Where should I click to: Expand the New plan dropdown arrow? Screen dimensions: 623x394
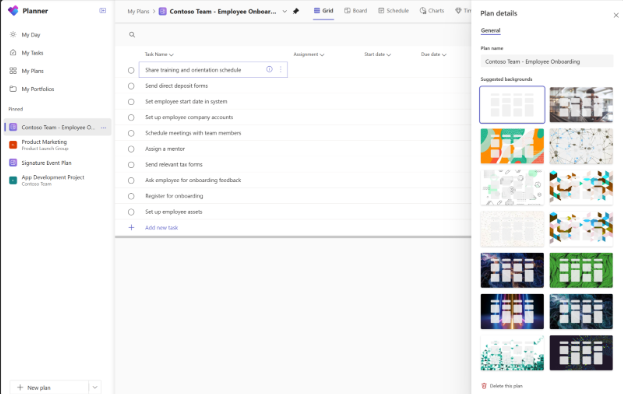point(95,387)
